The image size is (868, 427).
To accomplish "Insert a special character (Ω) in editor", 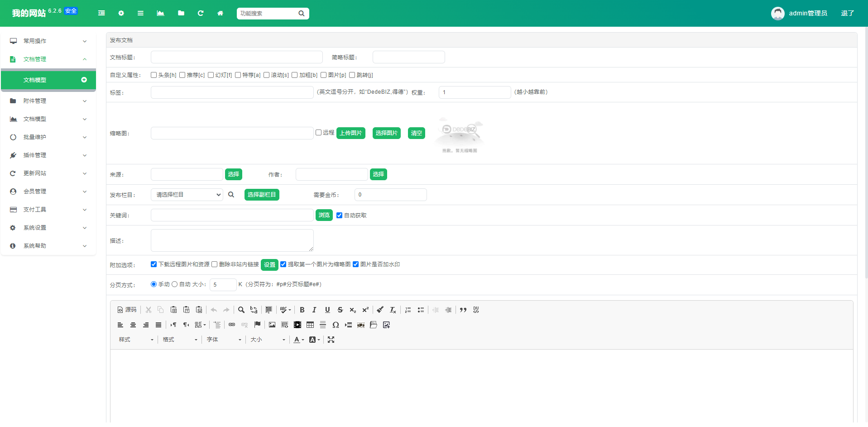I will [x=336, y=325].
